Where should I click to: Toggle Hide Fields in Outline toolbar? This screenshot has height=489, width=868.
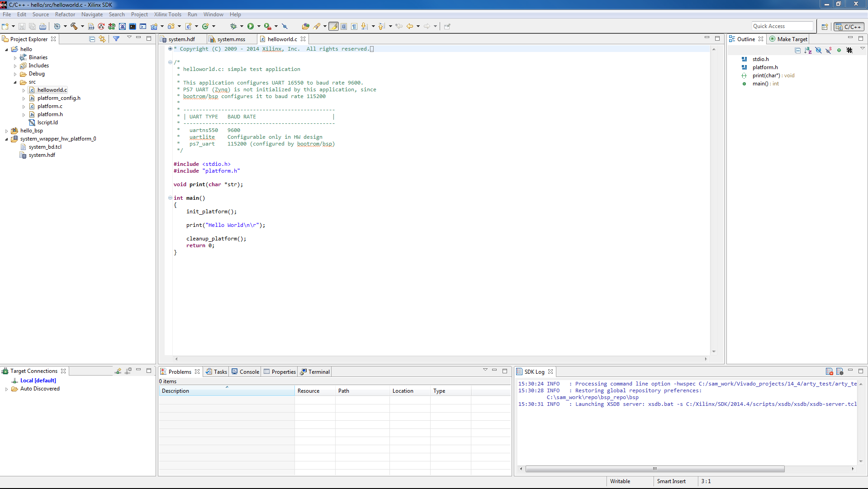818,50
